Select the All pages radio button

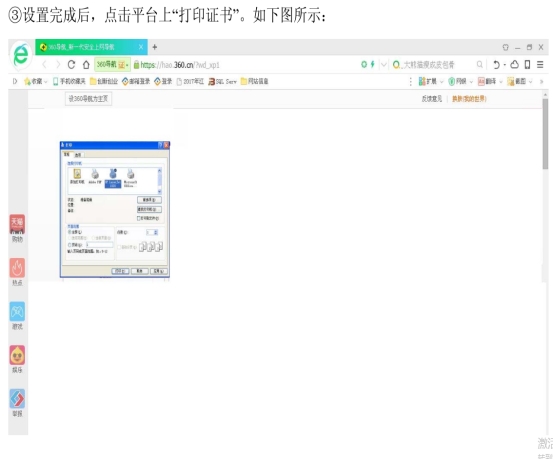pos(70,232)
